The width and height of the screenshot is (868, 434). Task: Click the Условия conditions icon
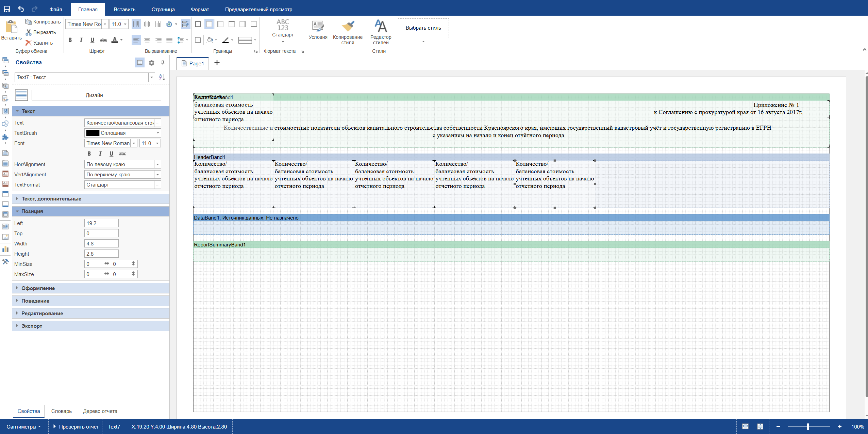pyautogui.click(x=318, y=30)
